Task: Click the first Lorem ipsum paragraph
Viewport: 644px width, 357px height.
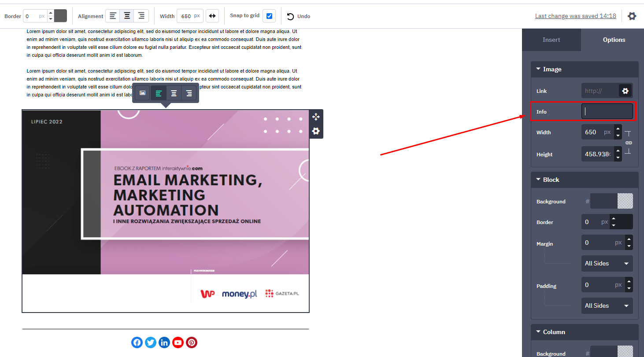Action: pyautogui.click(x=164, y=44)
